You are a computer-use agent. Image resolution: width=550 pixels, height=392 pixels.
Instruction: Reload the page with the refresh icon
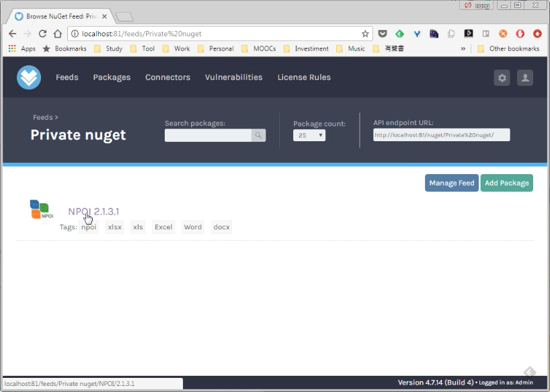tap(42, 34)
